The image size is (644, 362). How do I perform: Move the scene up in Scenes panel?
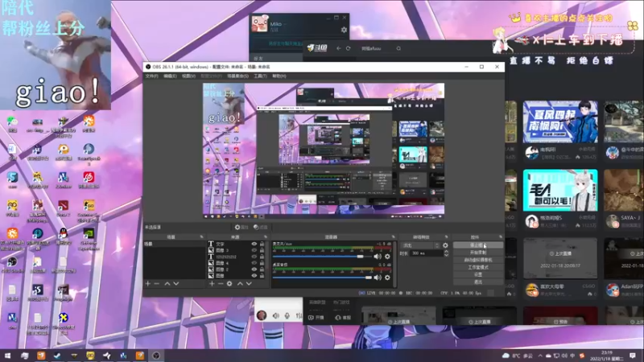(167, 284)
